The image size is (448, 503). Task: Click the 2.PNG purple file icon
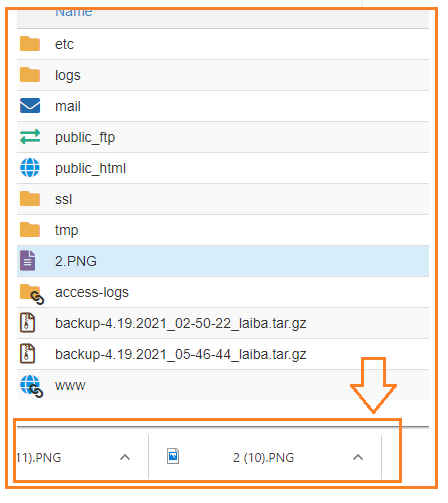pyautogui.click(x=27, y=261)
